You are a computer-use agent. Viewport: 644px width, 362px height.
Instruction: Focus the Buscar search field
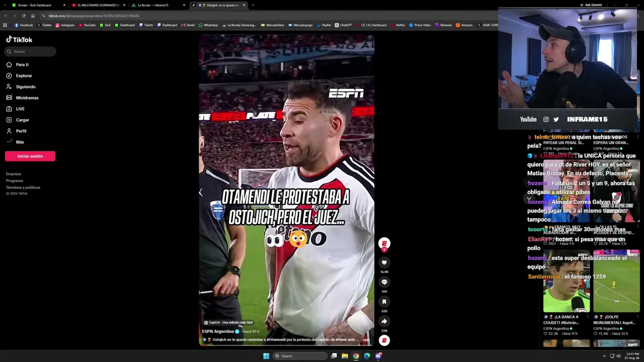pos(31,51)
